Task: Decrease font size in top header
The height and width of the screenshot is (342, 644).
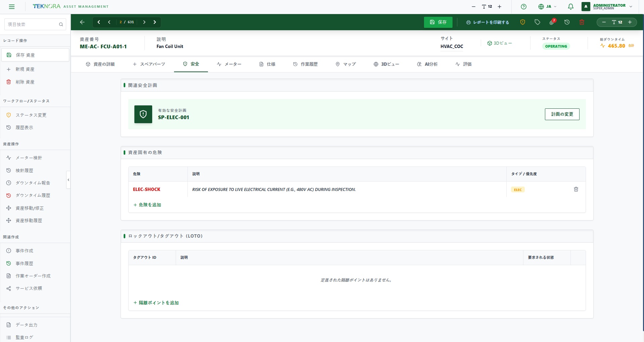Action: click(473, 6)
